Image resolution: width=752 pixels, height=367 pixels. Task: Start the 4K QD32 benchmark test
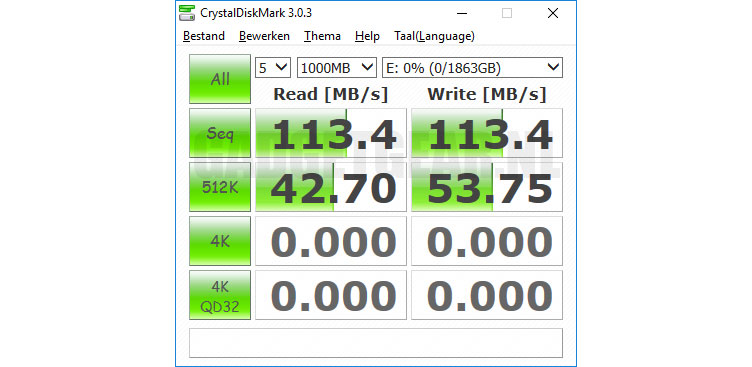pyautogui.click(x=220, y=295)
